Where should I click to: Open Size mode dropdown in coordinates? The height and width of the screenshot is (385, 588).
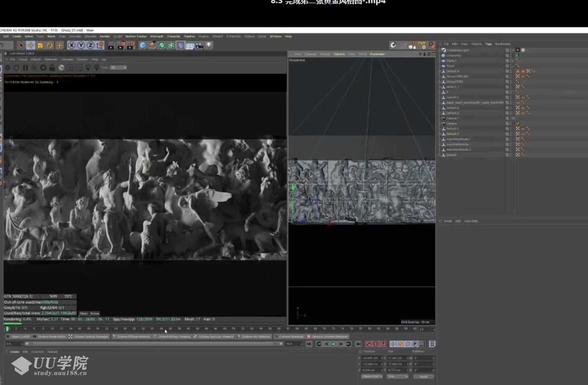(x=398, y=377)
